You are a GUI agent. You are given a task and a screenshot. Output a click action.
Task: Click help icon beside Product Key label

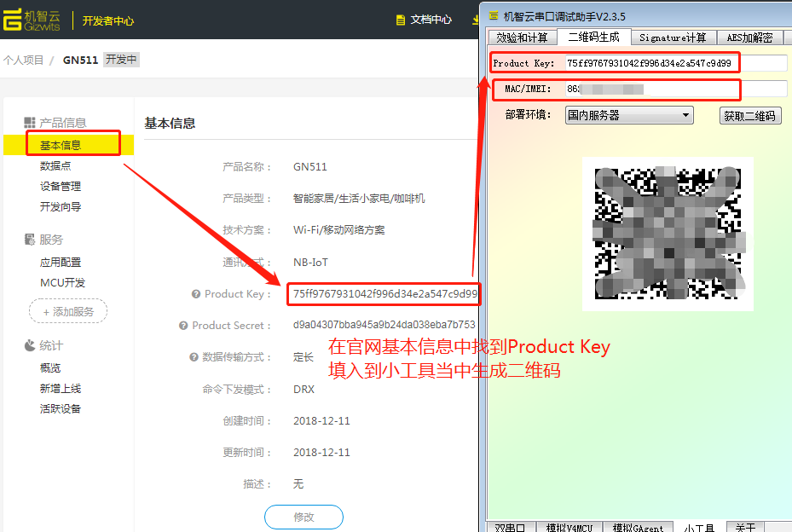pos(196,294)
